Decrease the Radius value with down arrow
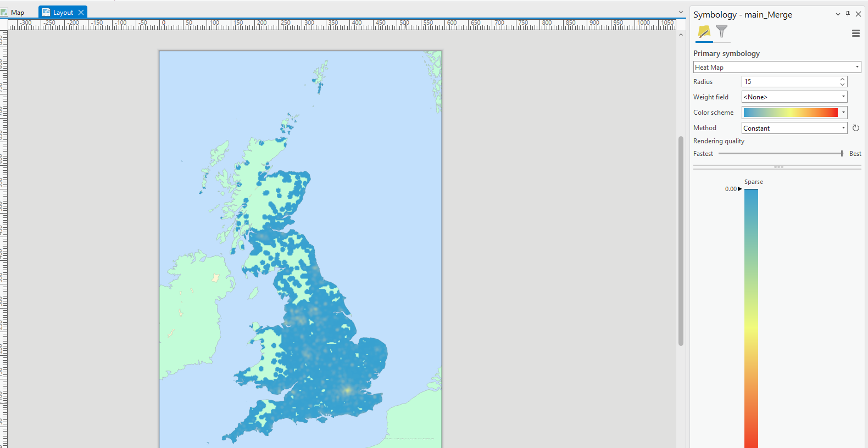 click(843, 84)
